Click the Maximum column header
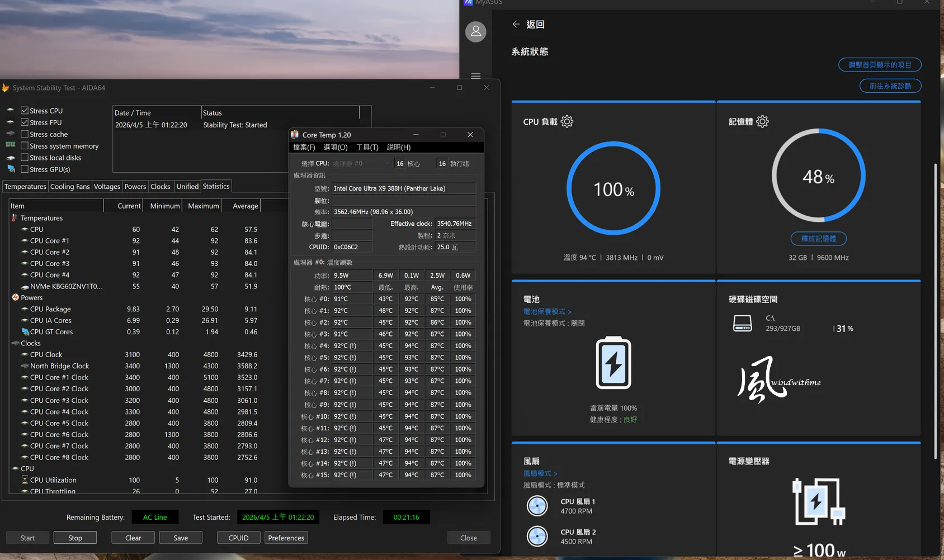 pyautogui.click(x=202, y=206)
